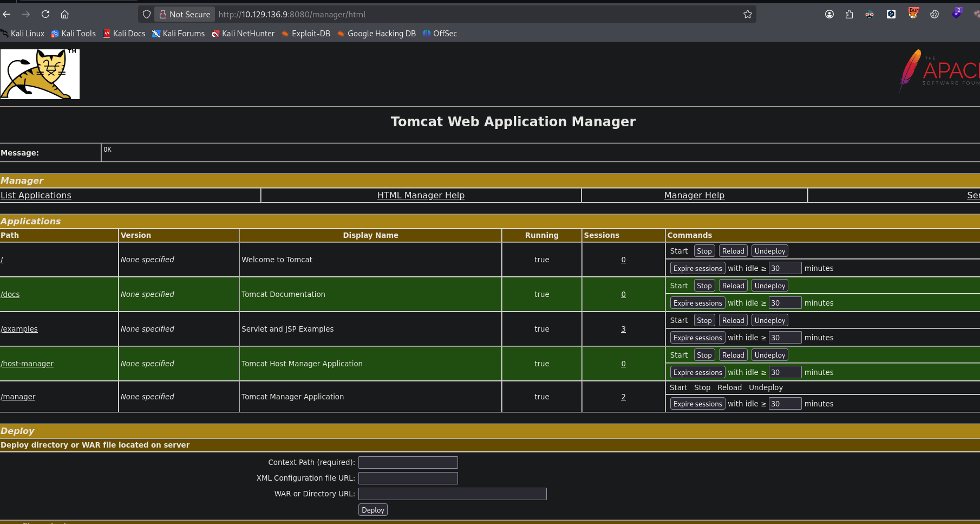The height and width of the screenshot is (524, 980).
Task: Undeploy the /host-manager application
Action: pyautogui.click(x=769, y=355)
